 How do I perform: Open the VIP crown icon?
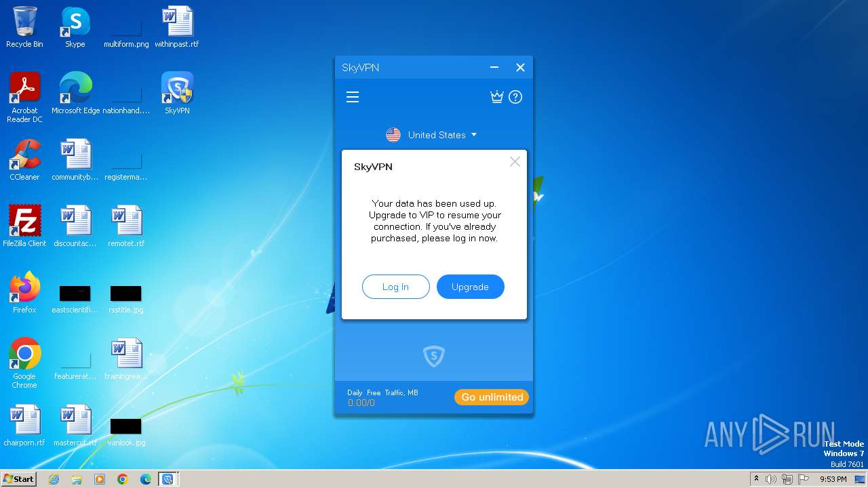pyautogui.click(x=497, y=97)
